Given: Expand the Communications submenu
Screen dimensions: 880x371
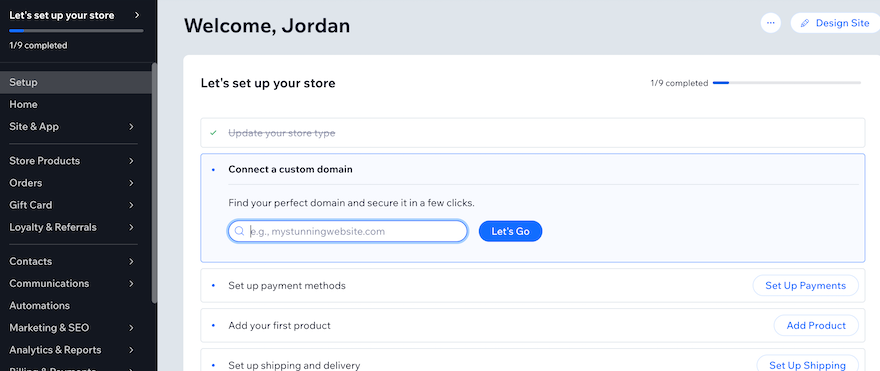Looking at the screenshot, I should pos(131,283).
